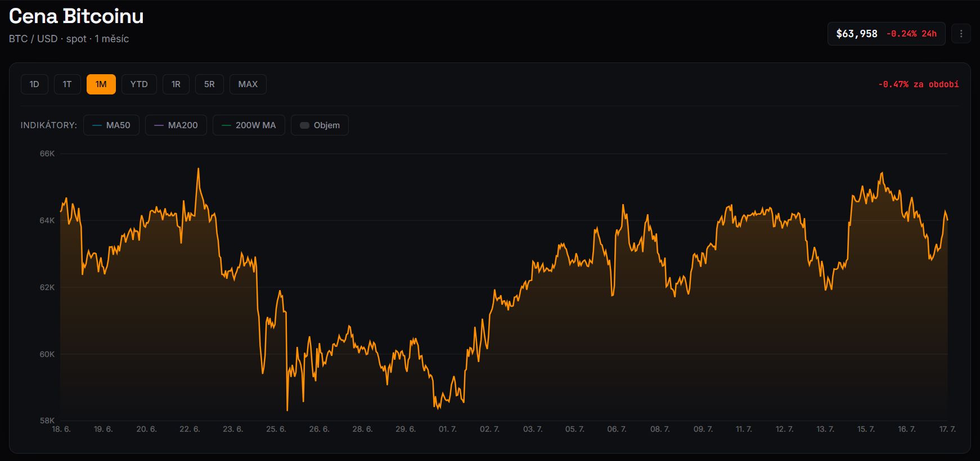This screenshot has width=980, height=461.
Task: Click the 28. 6. date label
Action: tap(362, 429)
